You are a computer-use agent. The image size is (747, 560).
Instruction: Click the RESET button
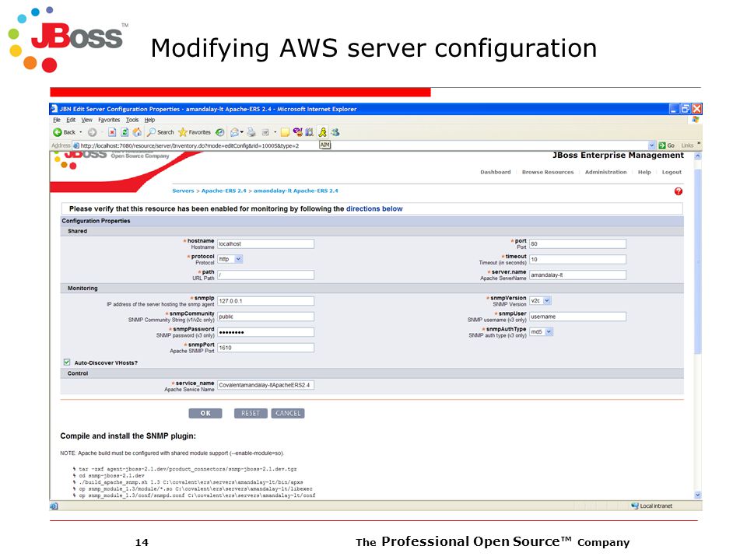[x=251, y=413]
